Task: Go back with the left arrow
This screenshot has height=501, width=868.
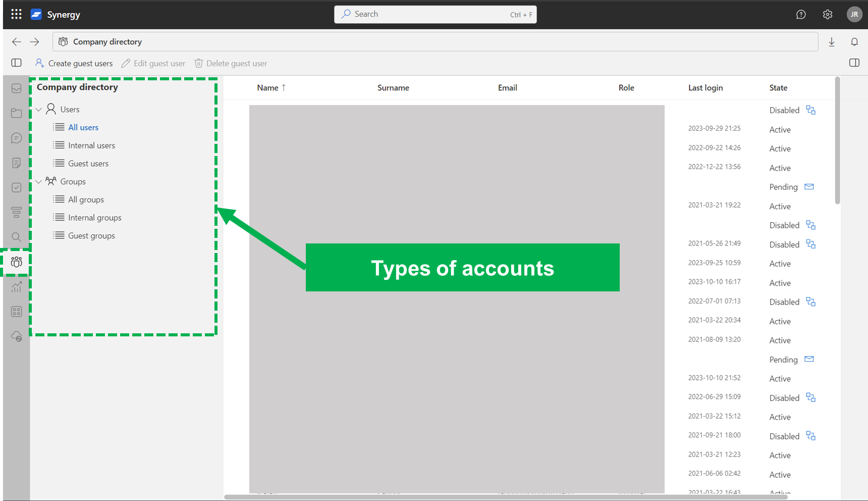Action: coord(16,42)
